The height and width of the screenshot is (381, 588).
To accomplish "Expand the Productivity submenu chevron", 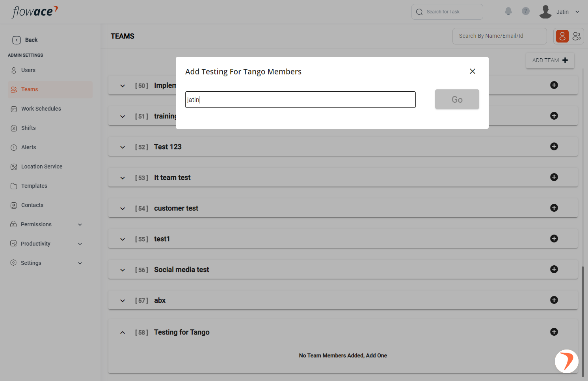I will click(80, 244).
